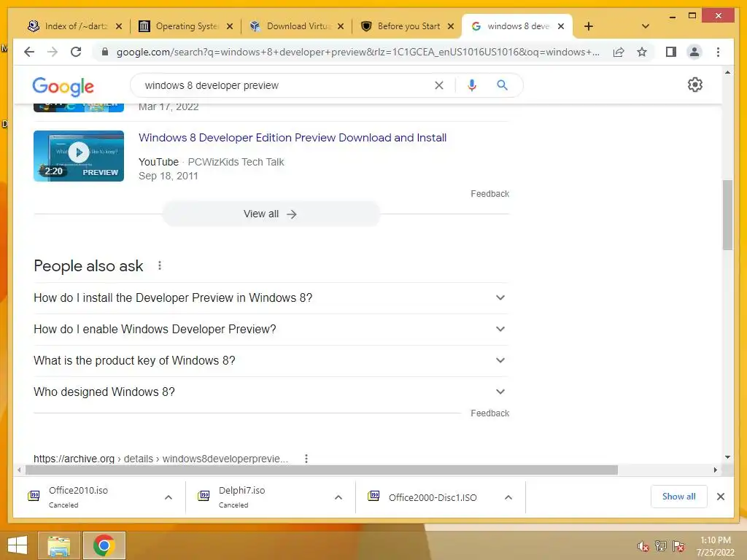
Task: Go back using the browser back arrow
Action: pyautogui.click(x=29, y=52)
